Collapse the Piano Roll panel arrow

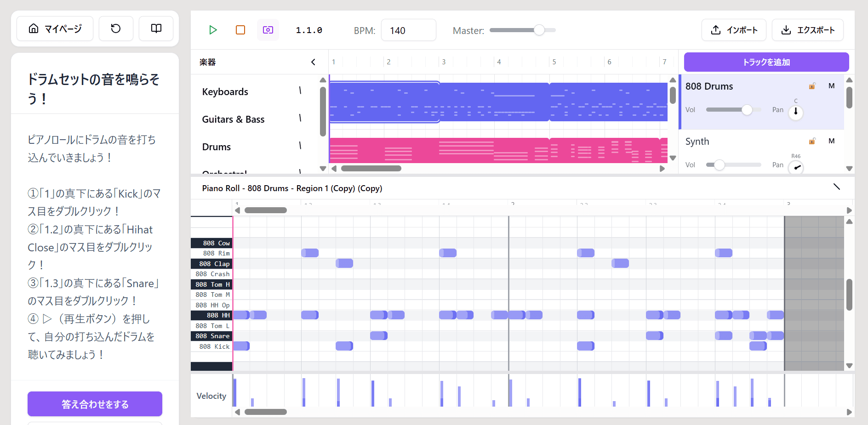pos(836,187)
